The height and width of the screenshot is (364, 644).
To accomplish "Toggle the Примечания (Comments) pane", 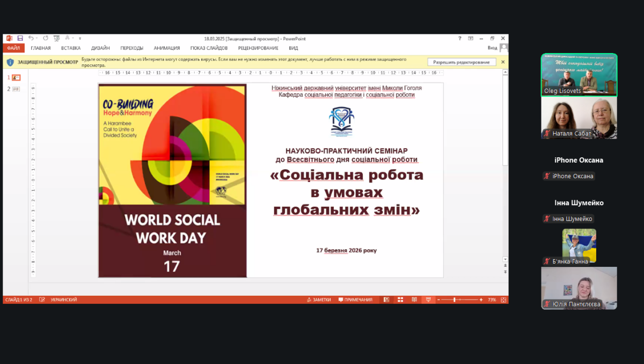I will (x=355, y=300).
